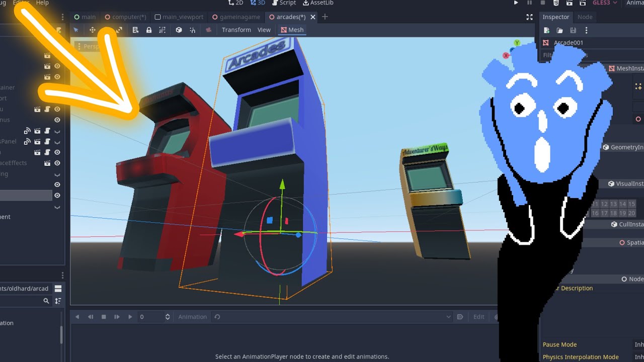Open the View menu

point(264,30)
